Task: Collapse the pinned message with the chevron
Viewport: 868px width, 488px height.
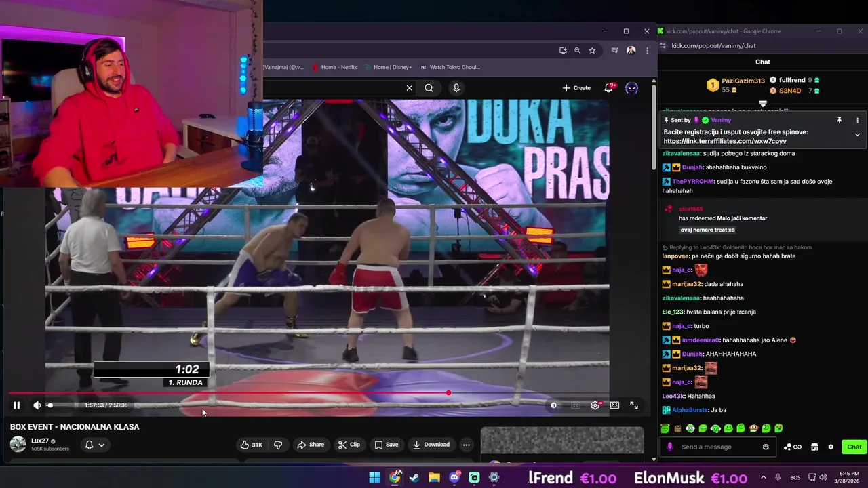Action: (x=857, y=134)
